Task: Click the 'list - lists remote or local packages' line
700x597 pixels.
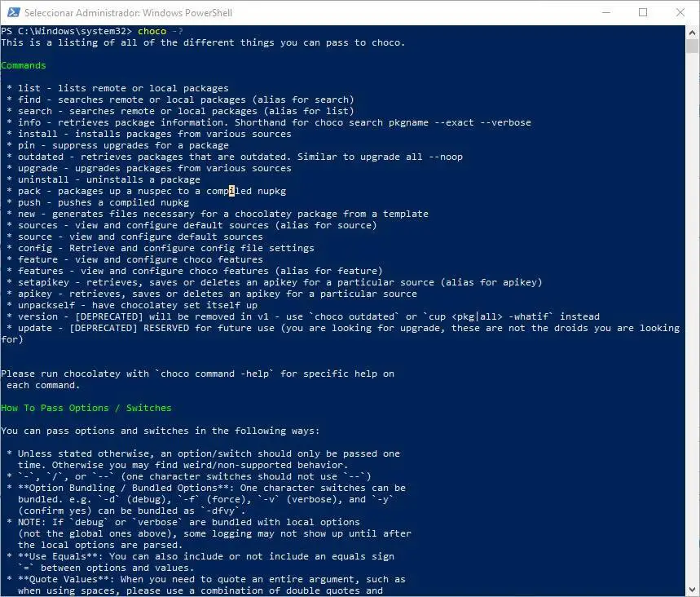Action: coord(118,88)
